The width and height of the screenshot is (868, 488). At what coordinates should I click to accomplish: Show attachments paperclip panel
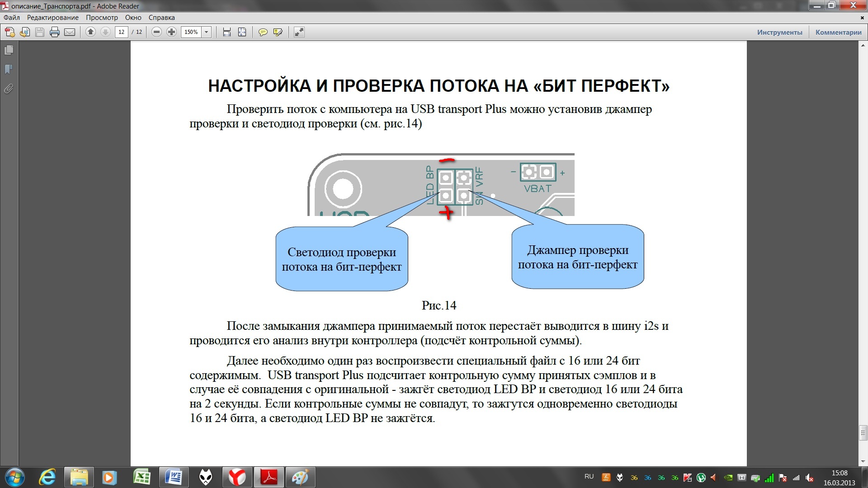[9, 89]
